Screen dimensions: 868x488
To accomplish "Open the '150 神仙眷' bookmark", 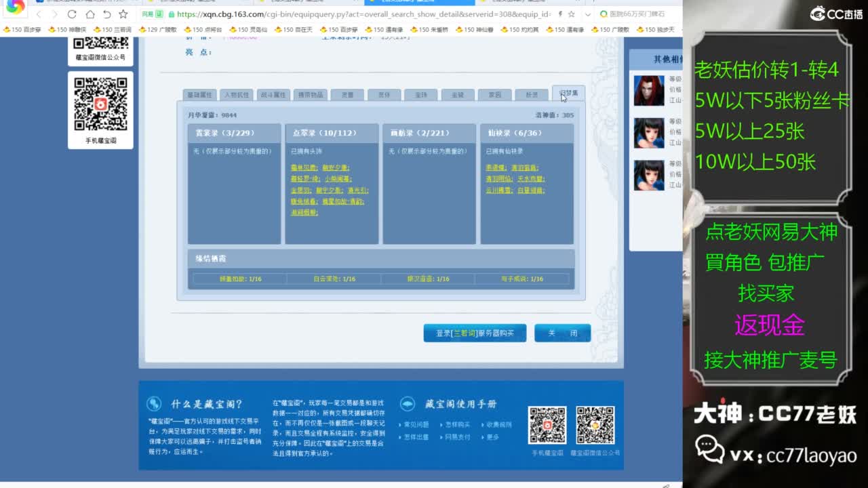I will pyautogui.click(x=475, y=30).
